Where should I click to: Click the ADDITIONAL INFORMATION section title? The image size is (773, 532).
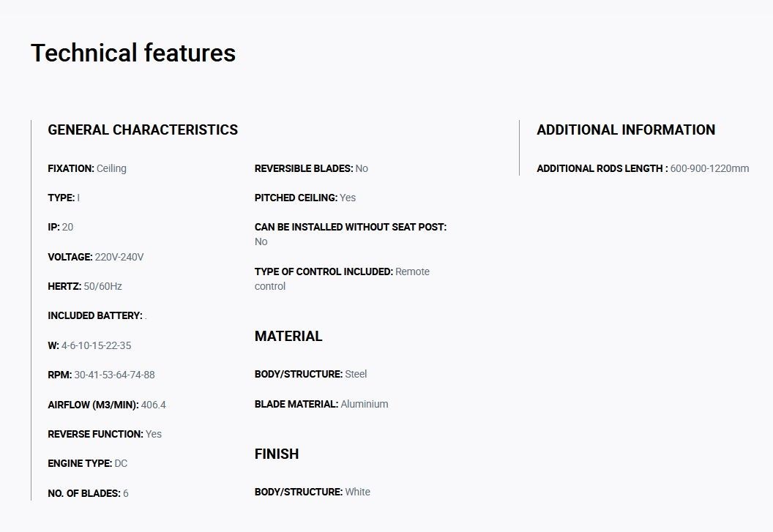[626, 130]
